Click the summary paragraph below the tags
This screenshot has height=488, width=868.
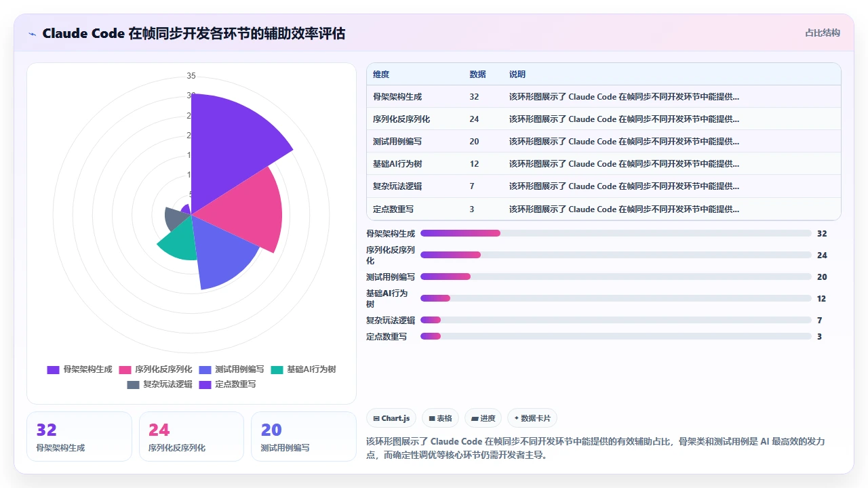click(597, 448)
